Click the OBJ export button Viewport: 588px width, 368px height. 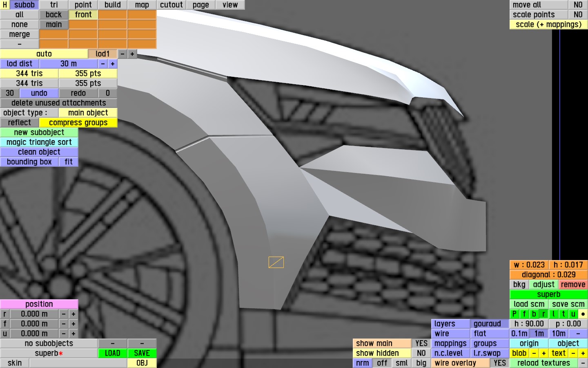pyautogui.click(x=142, y=363)
